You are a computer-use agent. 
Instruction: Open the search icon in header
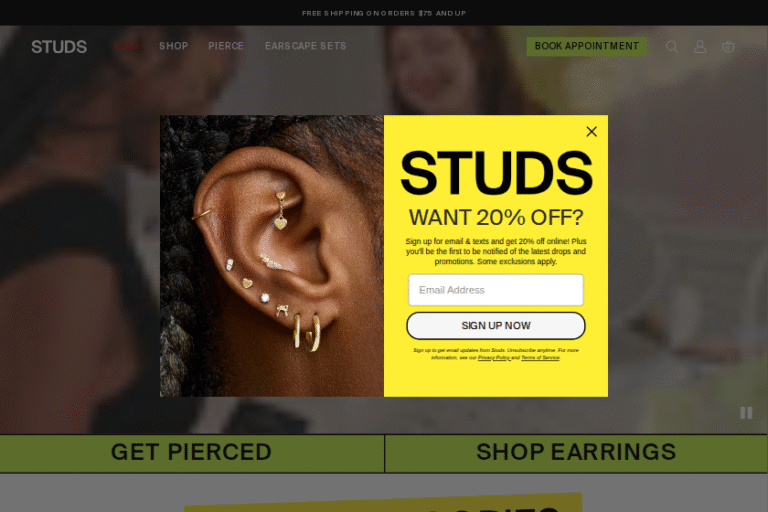[672, 47]
